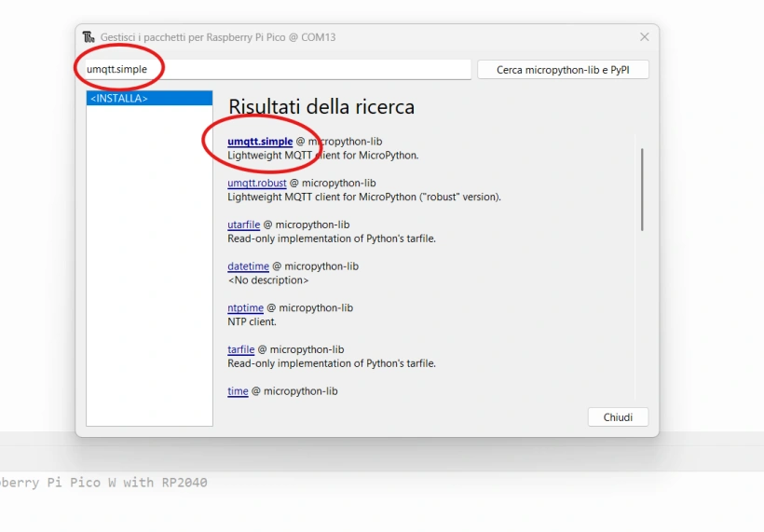764x532 pixels.
Task: Click the Risultati della ricerca heading
Action: tap(321, 107)
